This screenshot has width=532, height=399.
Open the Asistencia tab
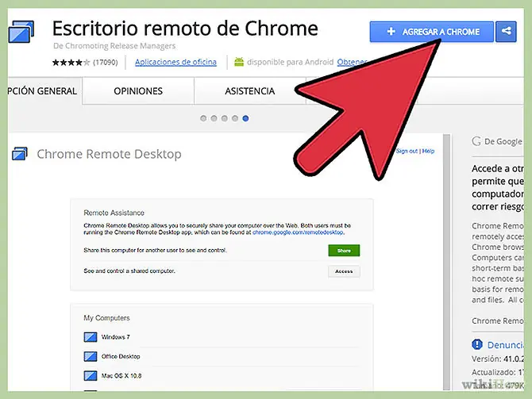[x=249, y=91]
